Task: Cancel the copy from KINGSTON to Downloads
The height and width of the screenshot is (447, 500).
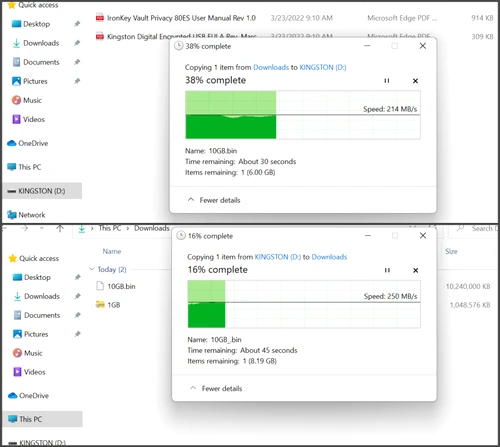Action: 416,270
